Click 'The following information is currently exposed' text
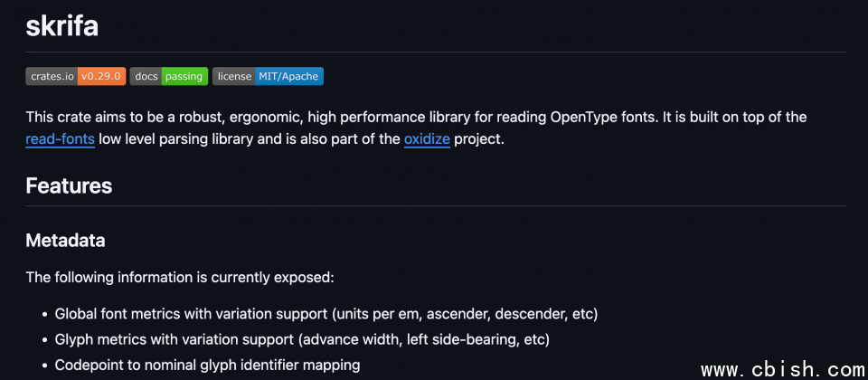Image resolution: width=868 pixels, height=380 pixels. [x=180, y=277]
